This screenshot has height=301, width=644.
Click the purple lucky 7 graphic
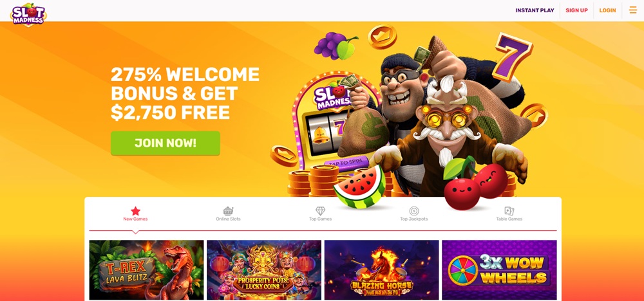(x=512, y=56)
